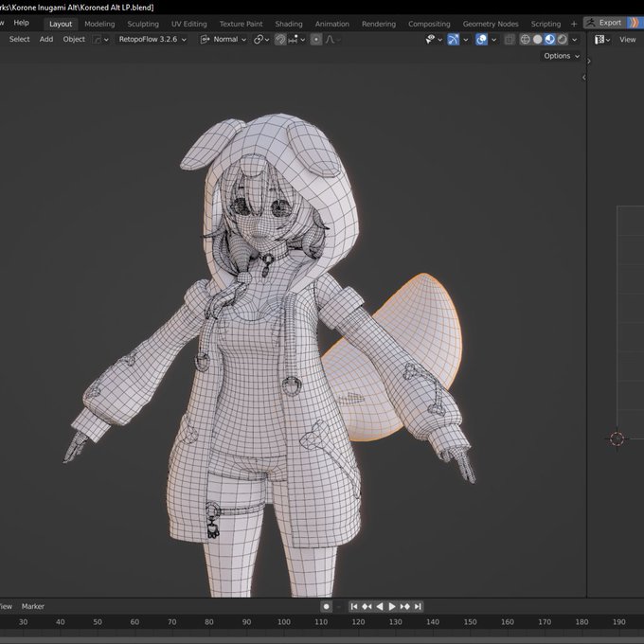Open the UV Editing workspace tab
This screenshot has height=644, width=644.
pyautogui.click(x=189, y=24)
